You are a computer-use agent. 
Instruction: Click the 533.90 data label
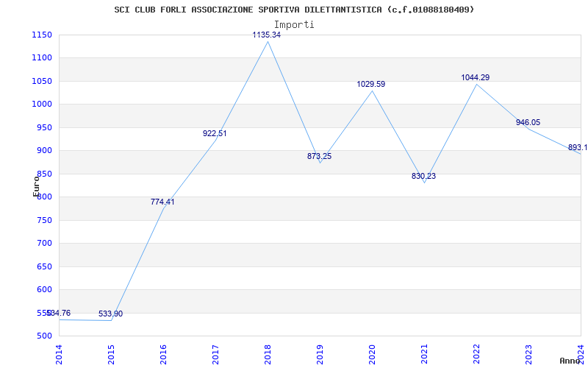click(111, 314)
